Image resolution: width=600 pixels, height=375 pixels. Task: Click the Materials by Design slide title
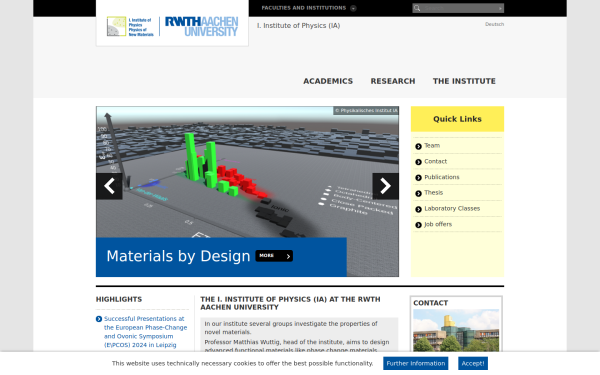coord(178,256)
